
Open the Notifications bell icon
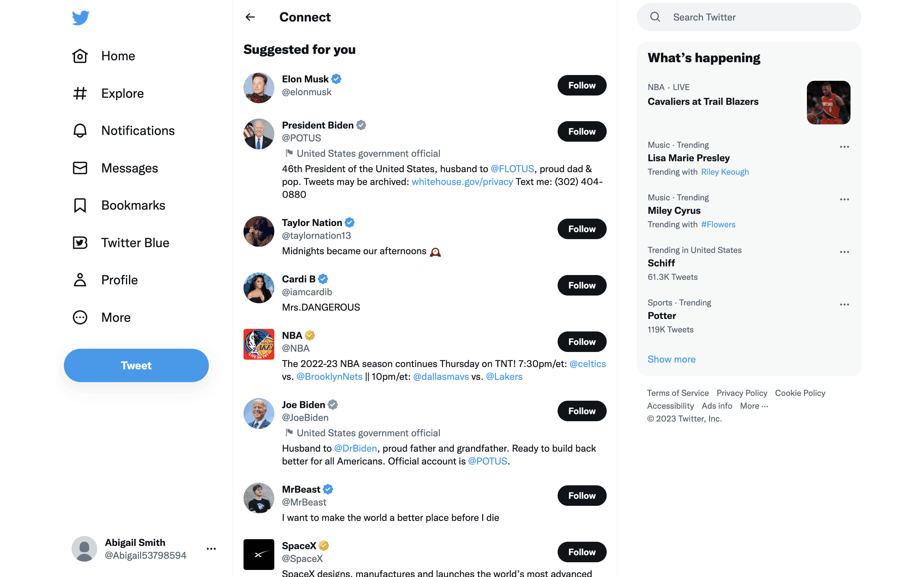pyautogui.click(x=80, y=130)
